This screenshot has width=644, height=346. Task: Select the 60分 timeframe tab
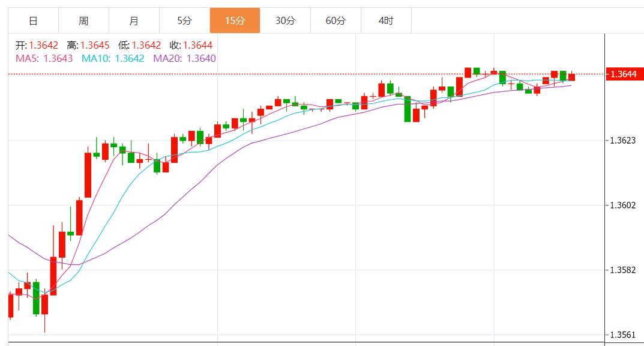(x=336, y=21)
